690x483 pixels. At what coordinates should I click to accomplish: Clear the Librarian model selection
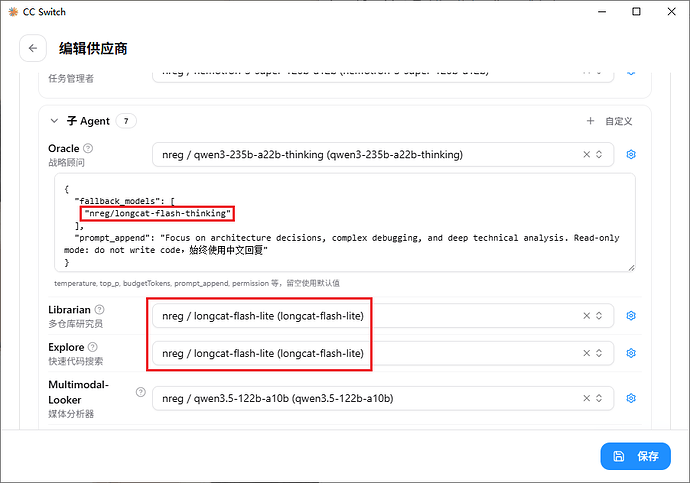(x=587, y=316)
